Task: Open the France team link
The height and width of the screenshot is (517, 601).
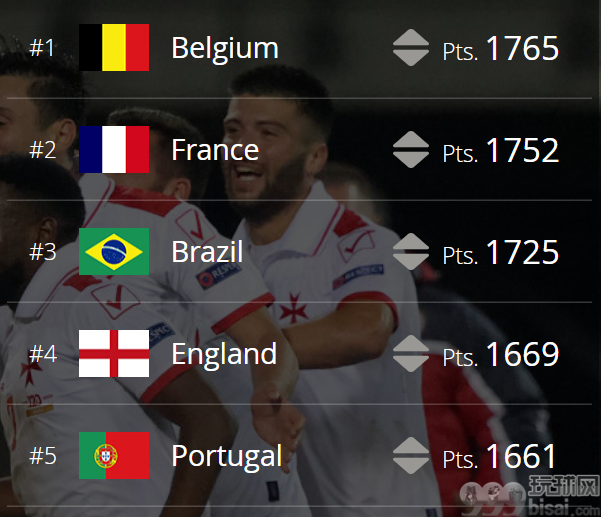Action: click(x=215, y=150)
